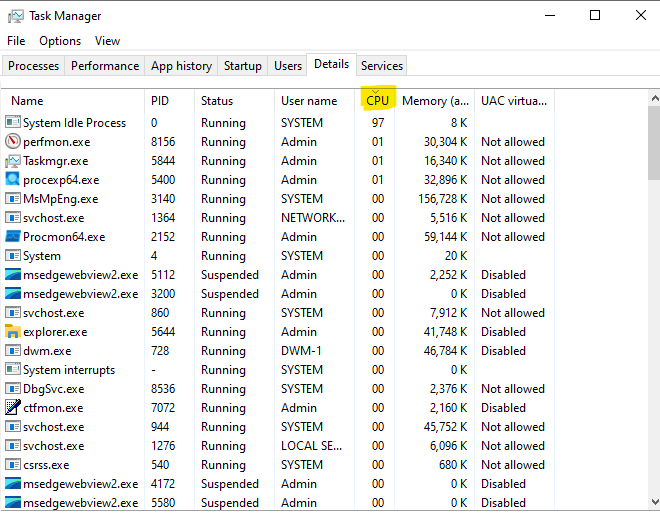The height and width of the screenshot is (524, 660).
Task: Sort by the Name column header
Action: (x=73, y=101)
